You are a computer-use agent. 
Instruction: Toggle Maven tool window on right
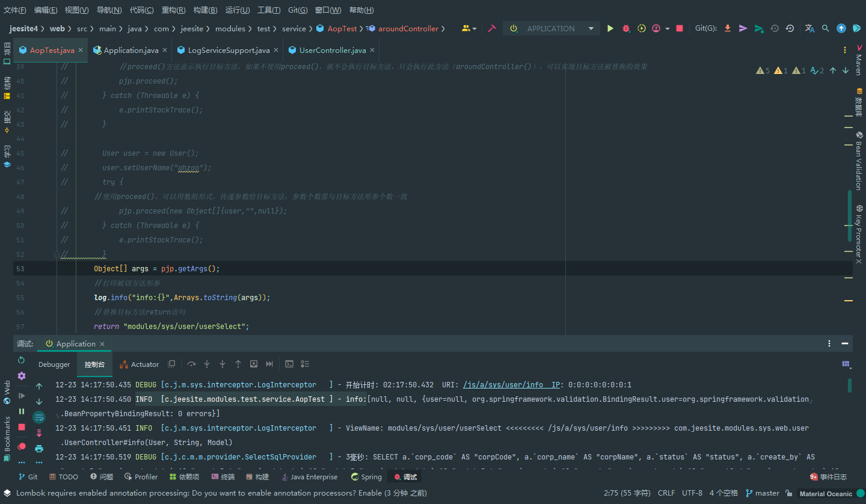(859, 60)
